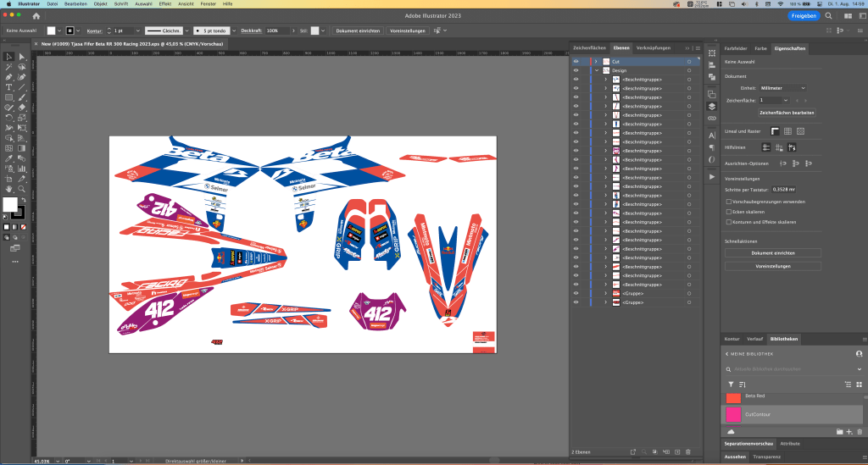Select the Type tool in the toolbar
868x465 pixels.
pyautogui.click(x=8, y=86)
